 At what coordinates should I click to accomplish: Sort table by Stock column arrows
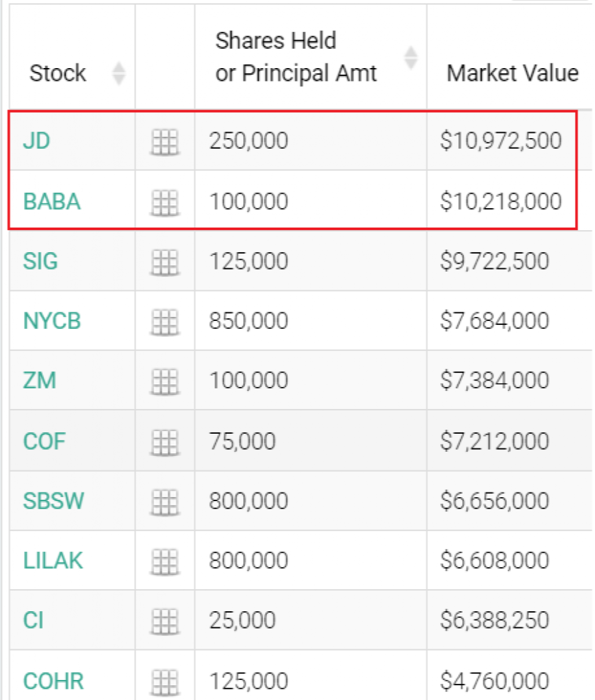119,73
